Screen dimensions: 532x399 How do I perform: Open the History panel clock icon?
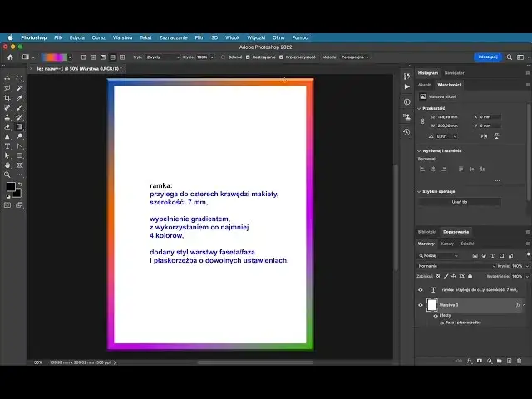406,132
